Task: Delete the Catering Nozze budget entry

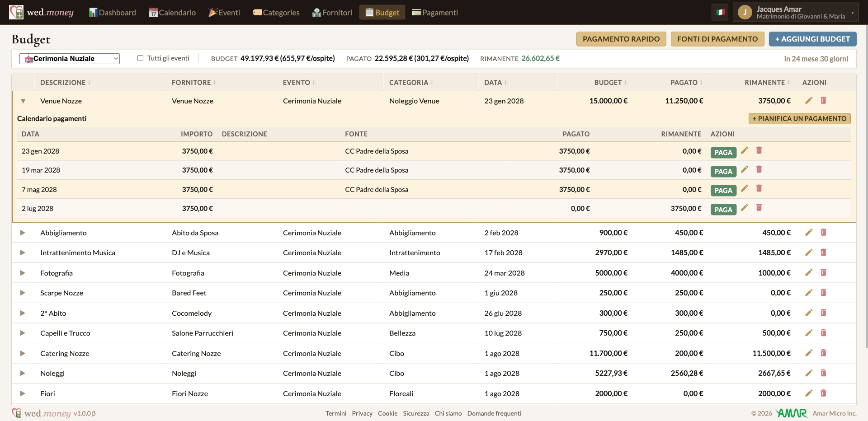Action: (x=823, y=353)
